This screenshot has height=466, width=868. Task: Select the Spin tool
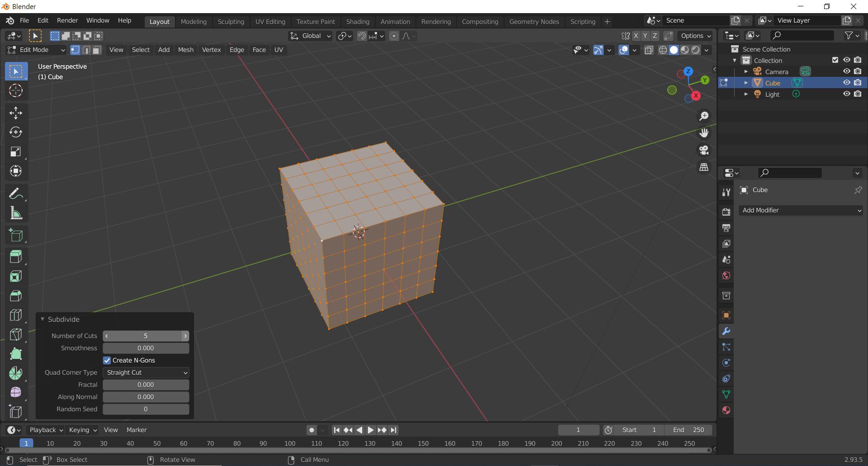(x=16, y=373)
